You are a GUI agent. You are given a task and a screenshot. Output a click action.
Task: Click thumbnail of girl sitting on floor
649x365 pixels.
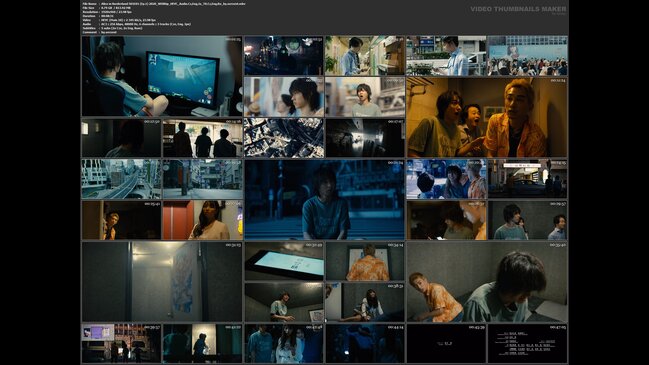click(365, 302)
